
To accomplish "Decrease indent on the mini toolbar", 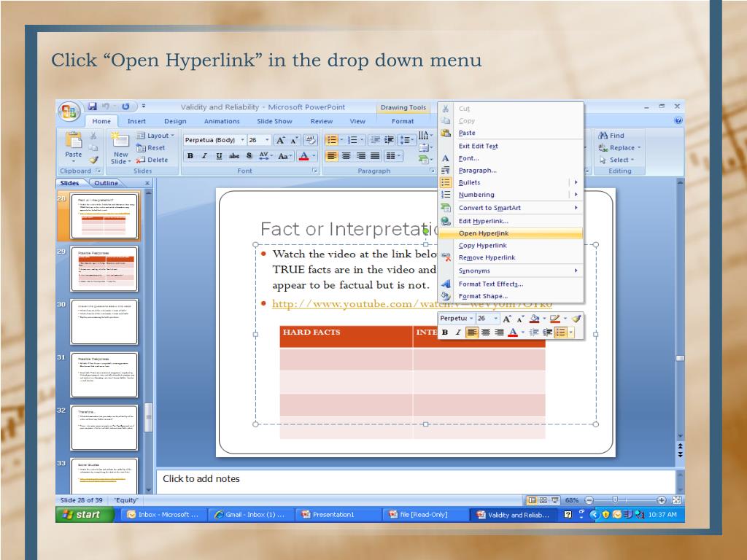I will 533,332.
